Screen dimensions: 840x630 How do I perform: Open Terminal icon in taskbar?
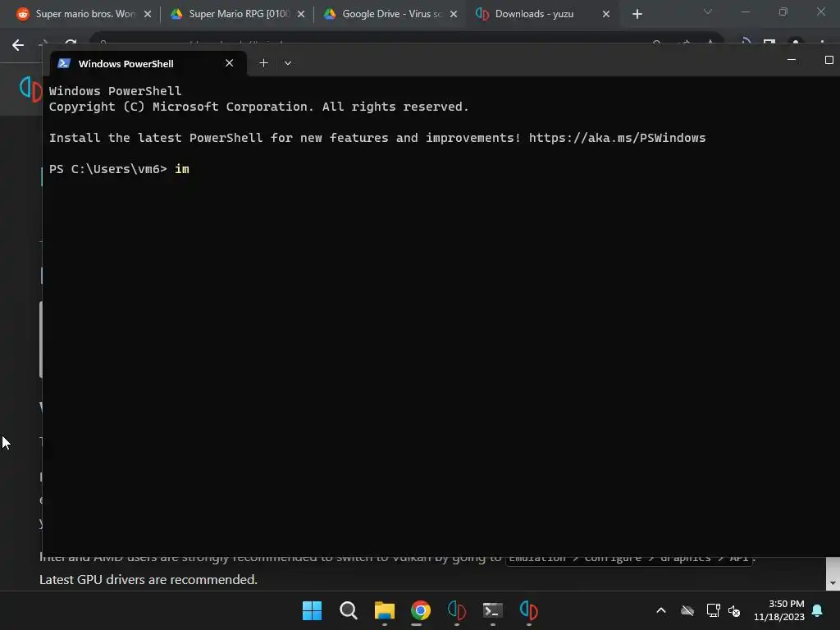[x=493, y=610]
